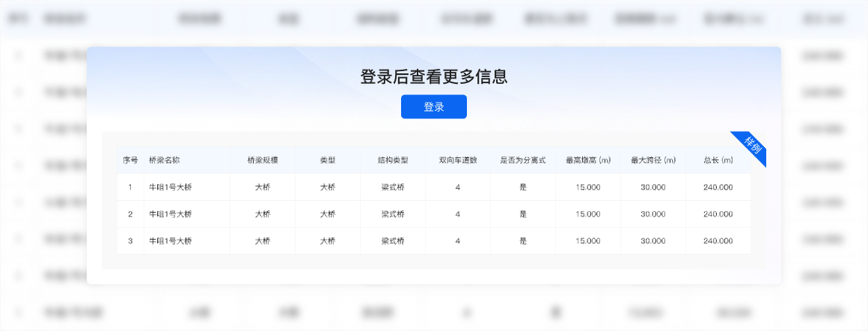Click the 双向车道数 column header
The image size is (868, 331).
(458, 160)
